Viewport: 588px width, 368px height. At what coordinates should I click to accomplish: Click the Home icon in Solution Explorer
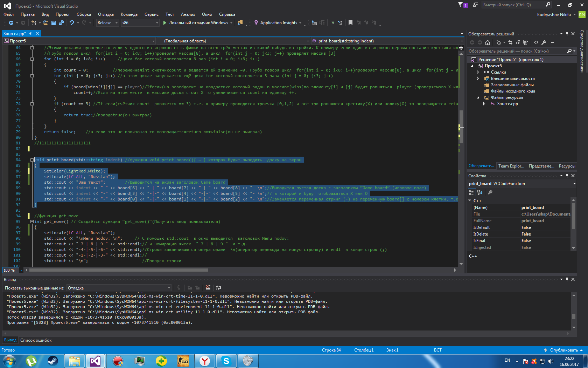(488, 42)
